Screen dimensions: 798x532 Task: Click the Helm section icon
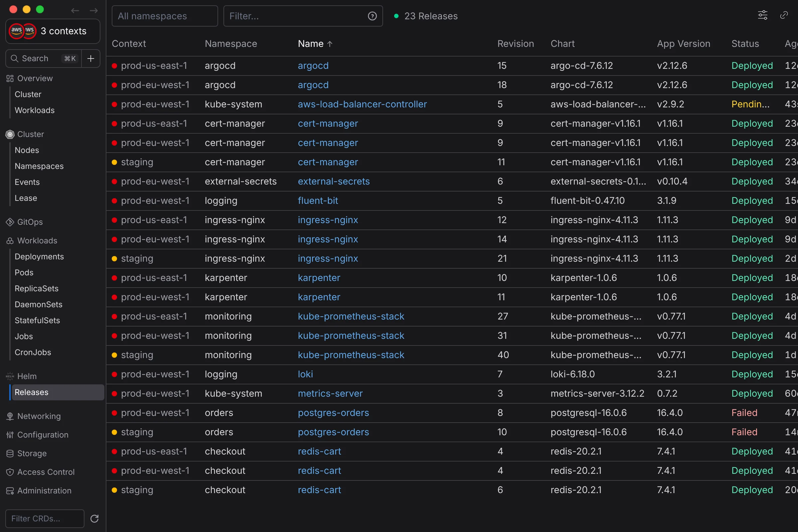point(10,376)
